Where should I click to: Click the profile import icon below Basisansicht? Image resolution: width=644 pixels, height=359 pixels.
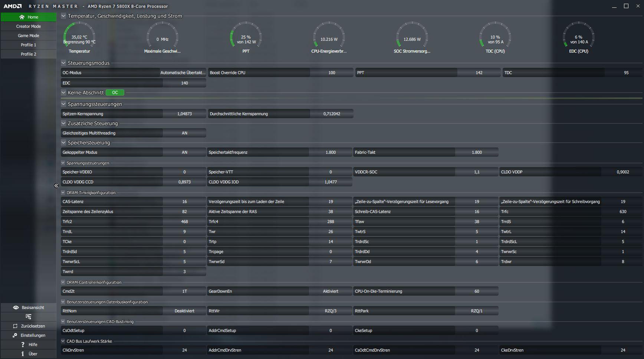[x=29, y=317]
